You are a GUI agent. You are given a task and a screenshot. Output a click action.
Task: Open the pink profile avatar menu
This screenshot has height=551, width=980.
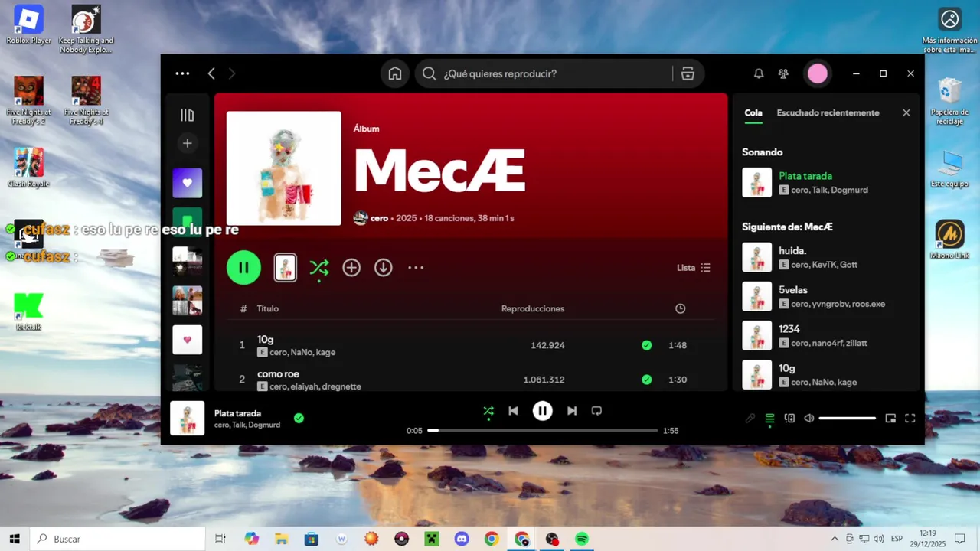pyautogui.click(x=818, y=73)
